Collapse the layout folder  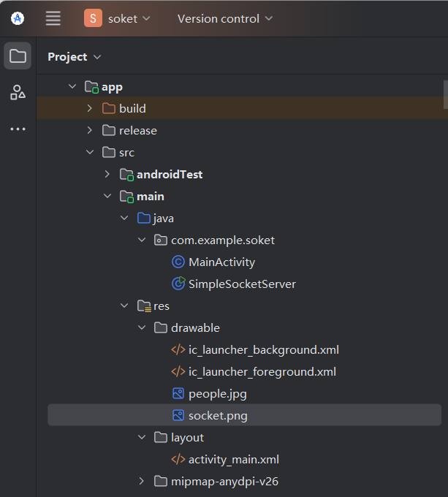click(142, 437)
